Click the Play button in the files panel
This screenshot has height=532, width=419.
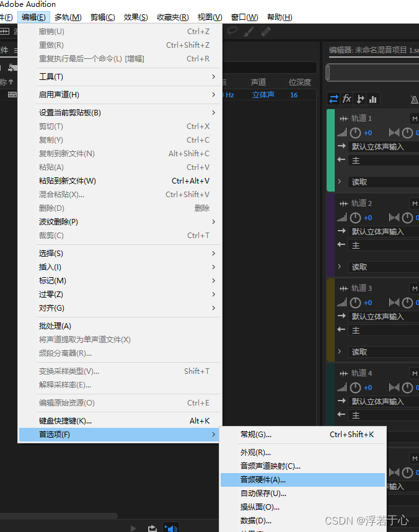coord(133,528)
